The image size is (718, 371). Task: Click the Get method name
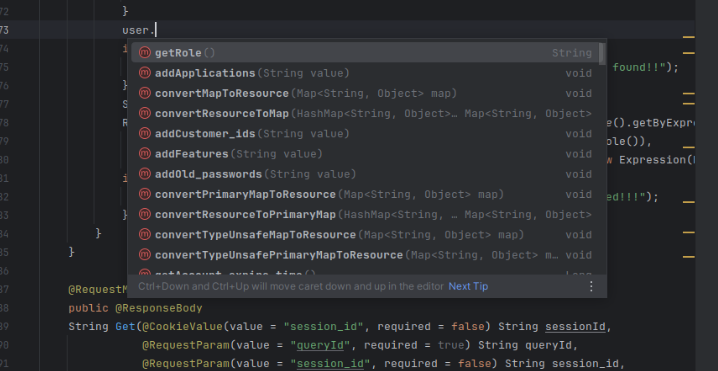coord(125,327)
